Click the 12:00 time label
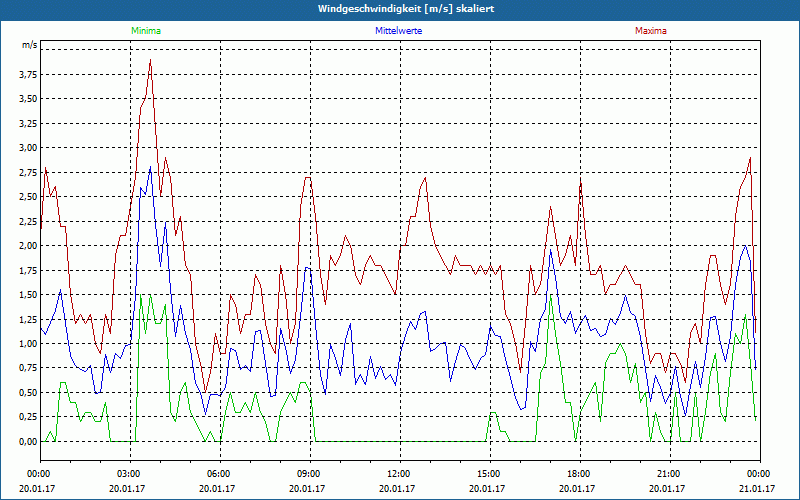This screenshot has height=500, width=800. click(400, 474)
